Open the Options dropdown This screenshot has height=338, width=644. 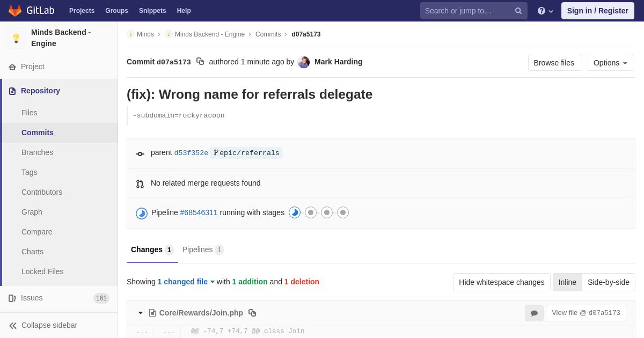coord(610,63)
